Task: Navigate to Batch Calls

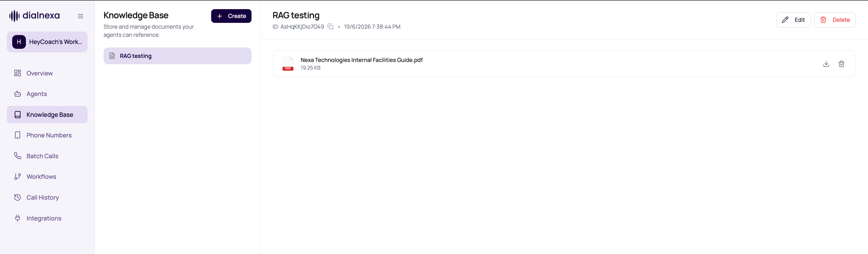Action: coord(47,156)
